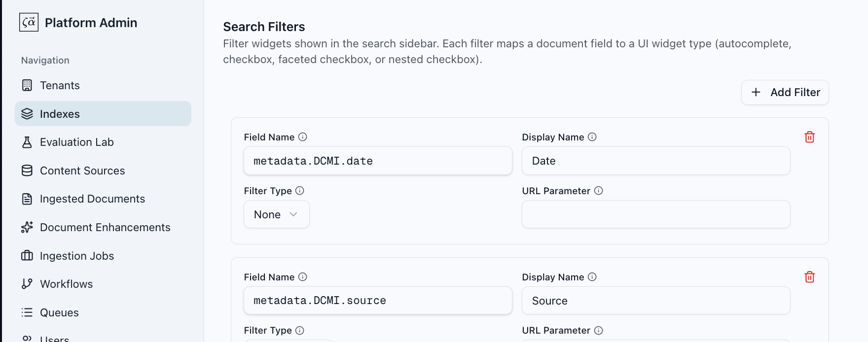Image resolution: width=868 pixels, height=342 pixels.
Task: Focus the metadata.DCMI.date field name input
Action: tap(378, 161)
